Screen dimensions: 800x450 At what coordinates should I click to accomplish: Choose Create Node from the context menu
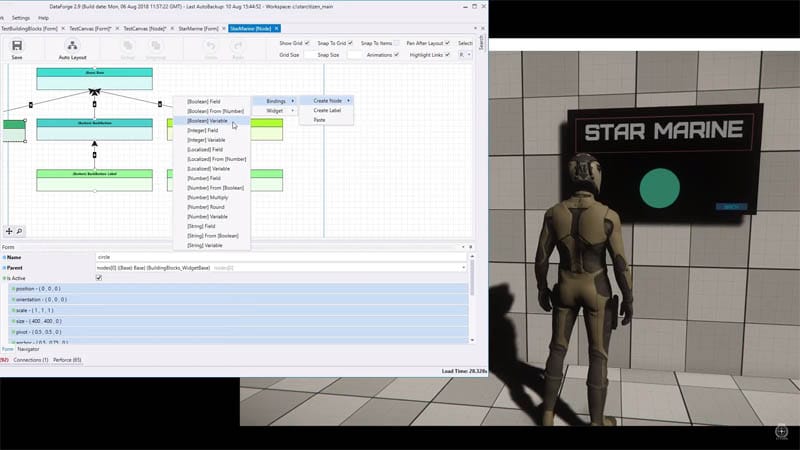click(328, 101)
